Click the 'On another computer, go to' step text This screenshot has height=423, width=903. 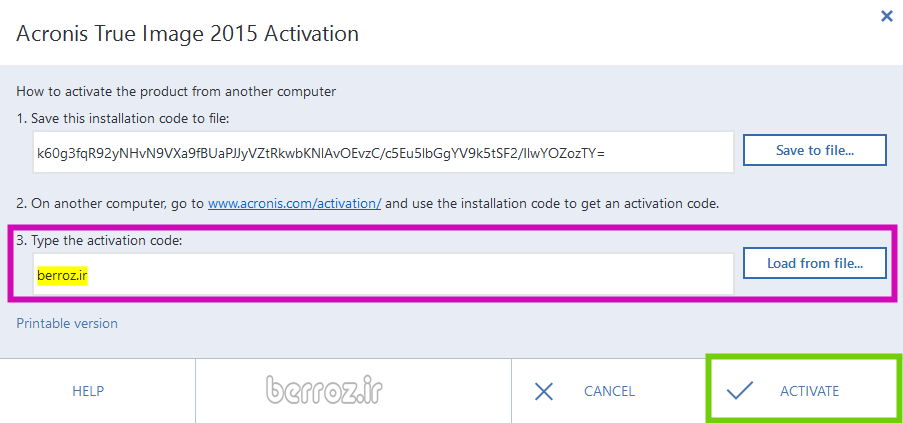coord(110,203)
